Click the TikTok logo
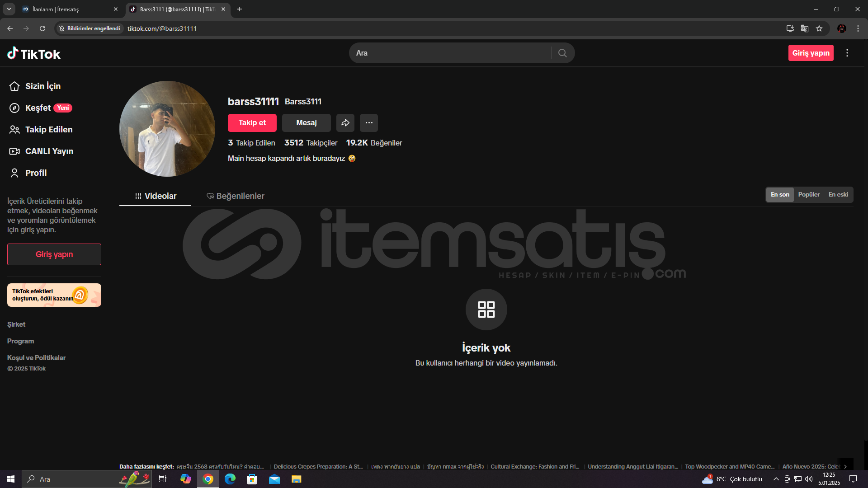868x488 pixels. [x=34, y=53]
